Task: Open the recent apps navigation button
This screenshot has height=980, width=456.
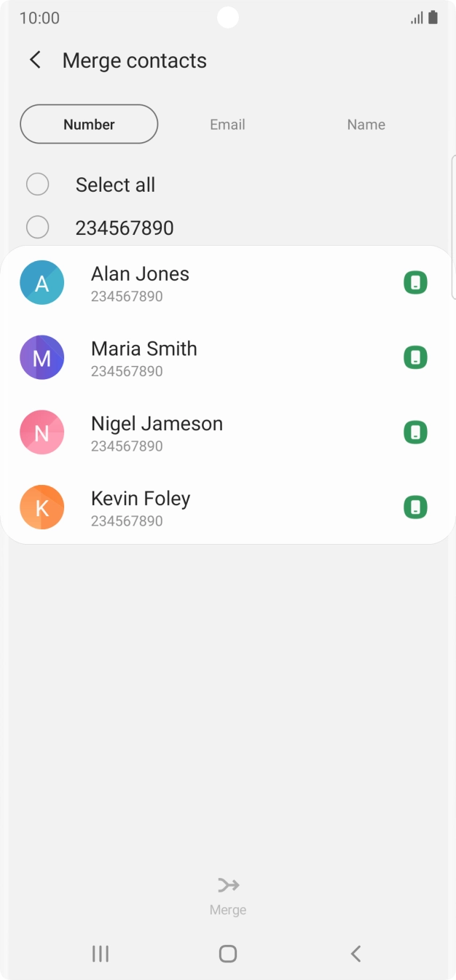Action: coord(101,954)
